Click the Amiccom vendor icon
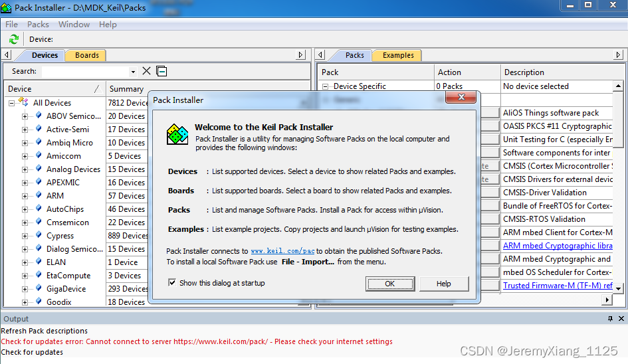Image resolution: width=628 pixels, height=364 pixels. pos(39,155)
